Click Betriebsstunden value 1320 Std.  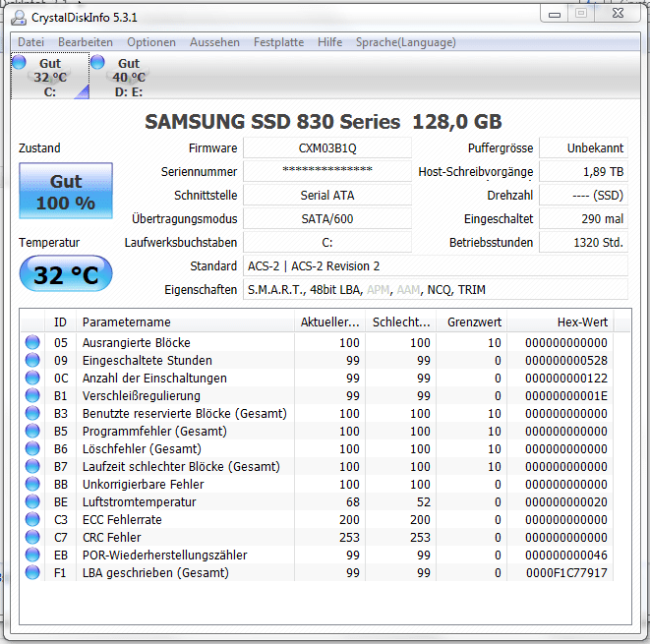coord(584,243)
